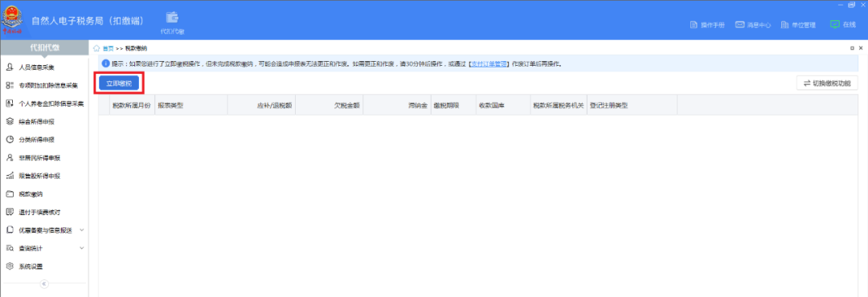Screen dimensions: 868x297
Task: Open 单位管理 unit management
Action: (x=798, y=25)
